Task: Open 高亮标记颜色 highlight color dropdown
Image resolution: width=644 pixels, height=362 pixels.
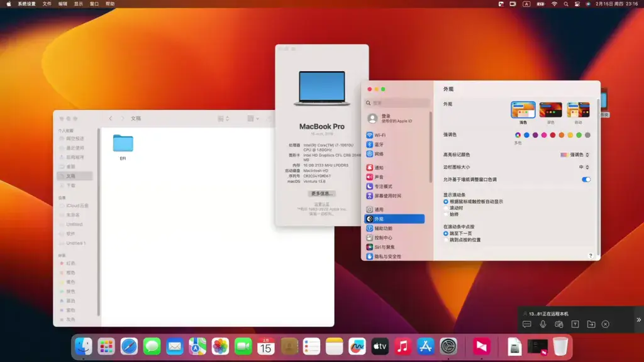Action: click(575, 155)
